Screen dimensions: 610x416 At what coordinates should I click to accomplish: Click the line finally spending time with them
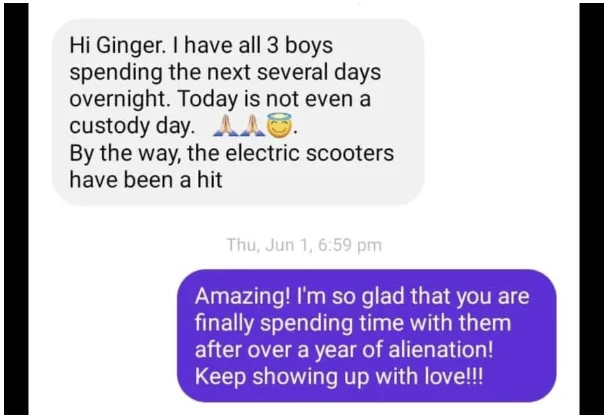point(353,324)
